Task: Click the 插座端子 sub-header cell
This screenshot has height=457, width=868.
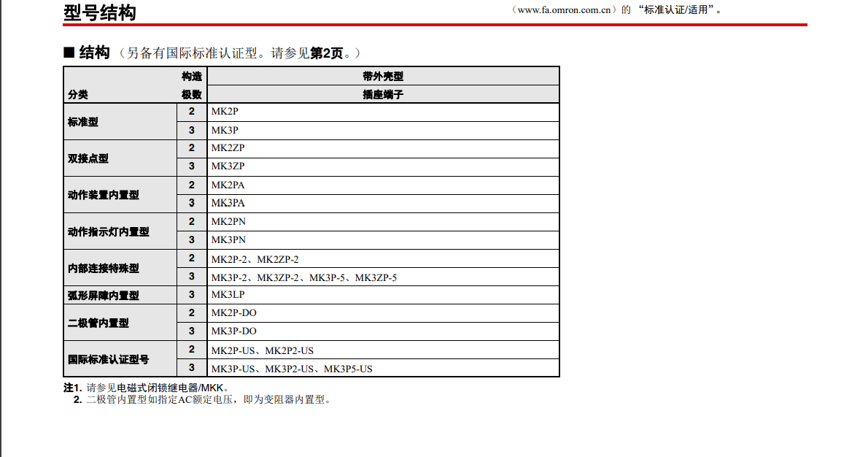Action: 382,94
